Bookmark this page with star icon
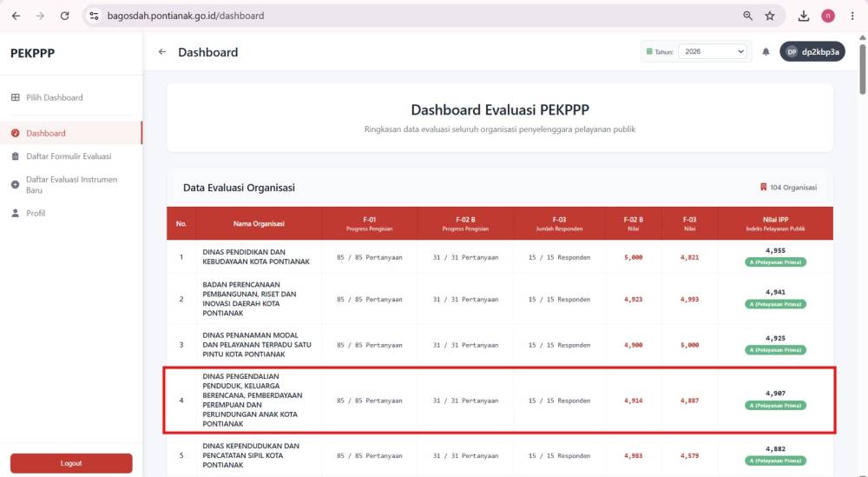 (769, 16)
